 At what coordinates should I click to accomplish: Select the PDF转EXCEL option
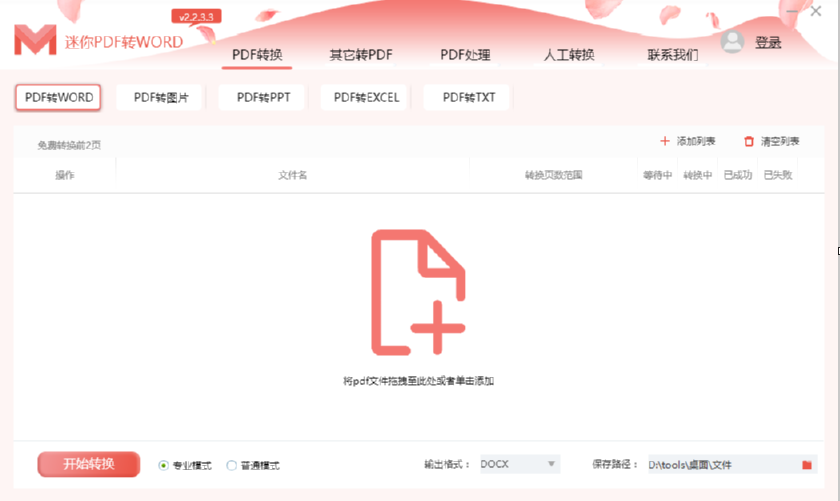(366, 98)
